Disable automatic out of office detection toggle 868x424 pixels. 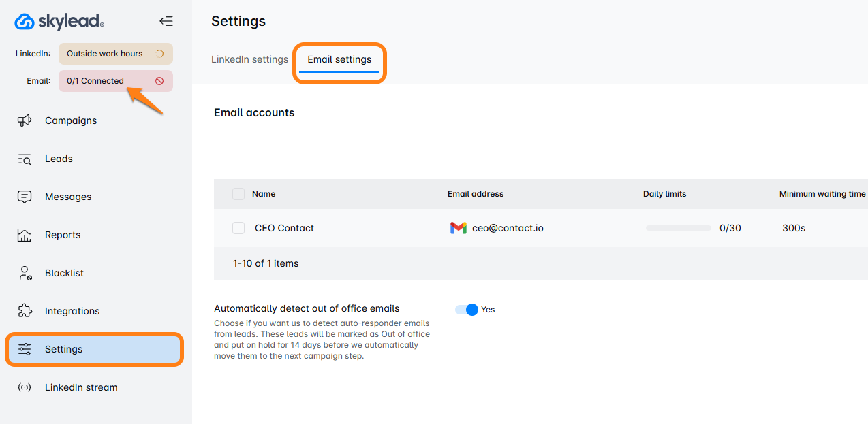[467, 310]
